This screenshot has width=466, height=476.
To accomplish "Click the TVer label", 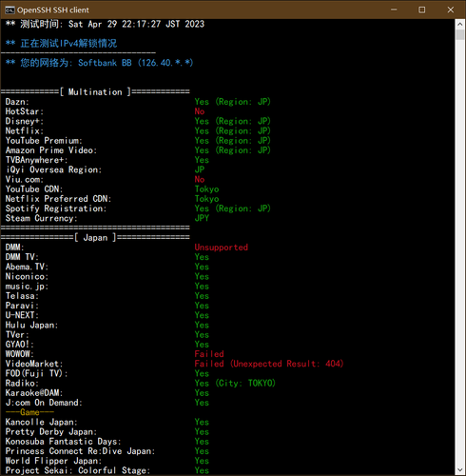I will (17, 335).
